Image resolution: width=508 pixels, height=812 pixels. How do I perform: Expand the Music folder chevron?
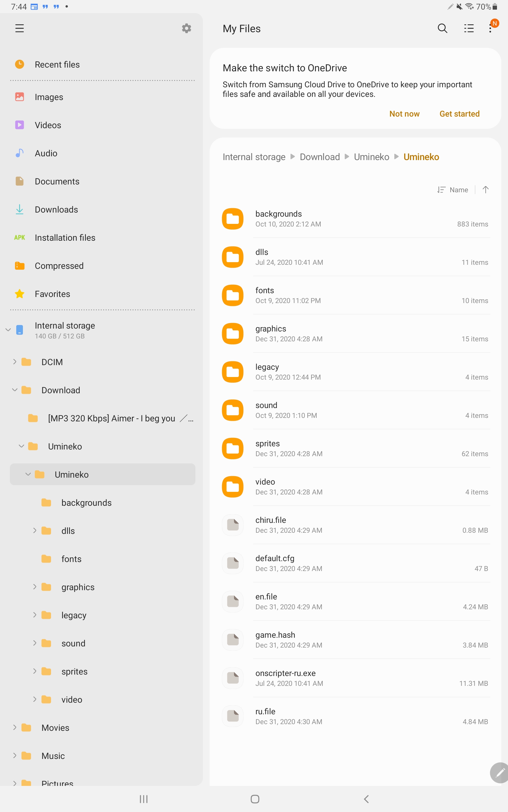(x=14, y=755)
